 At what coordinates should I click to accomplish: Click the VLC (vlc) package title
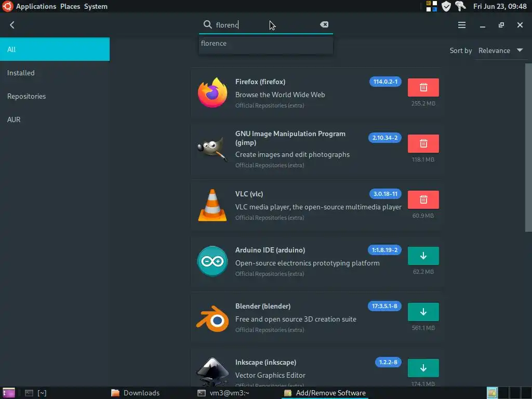tap(249, 194)
